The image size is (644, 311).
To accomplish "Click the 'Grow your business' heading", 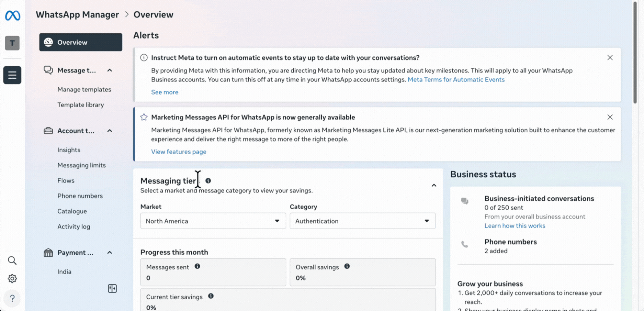I will (x=490, y=284).
